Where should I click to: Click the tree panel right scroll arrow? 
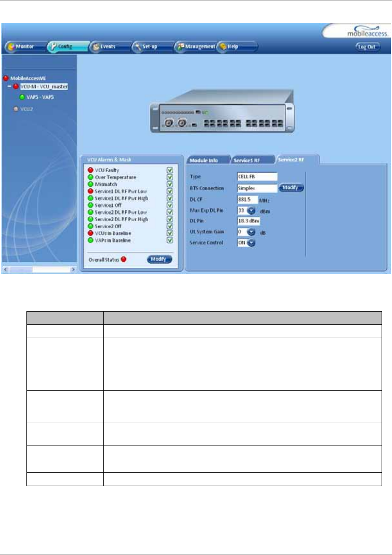pos(73,269)
